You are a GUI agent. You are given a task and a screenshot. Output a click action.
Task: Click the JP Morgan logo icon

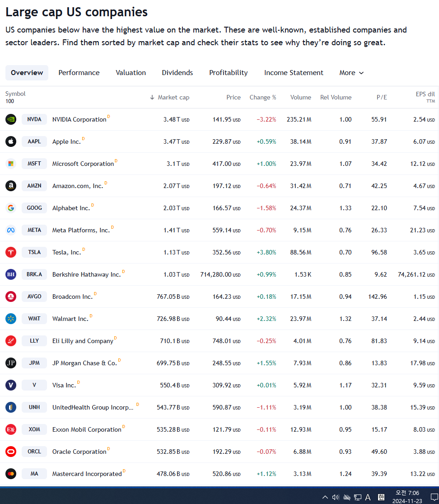(11, 363)
